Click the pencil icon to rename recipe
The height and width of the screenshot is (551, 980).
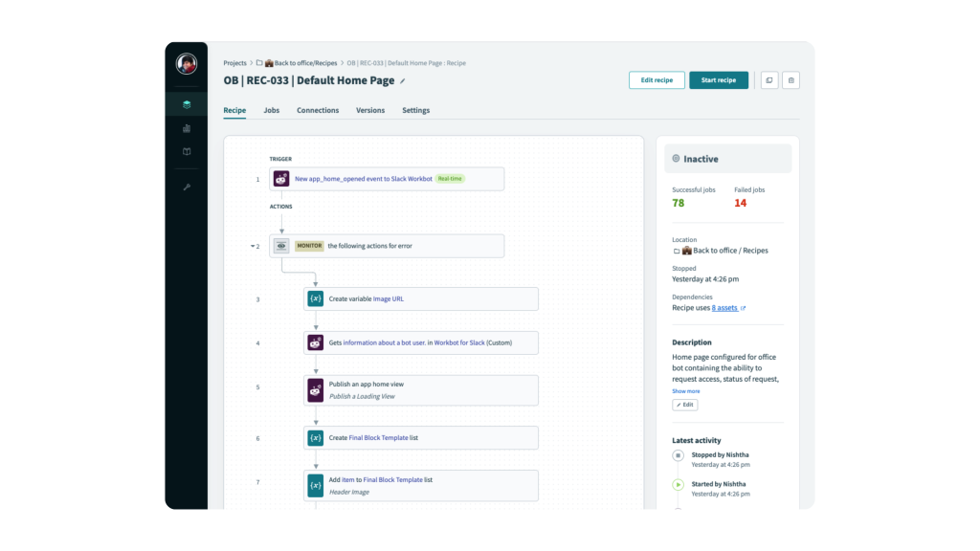tap(403, 81)
